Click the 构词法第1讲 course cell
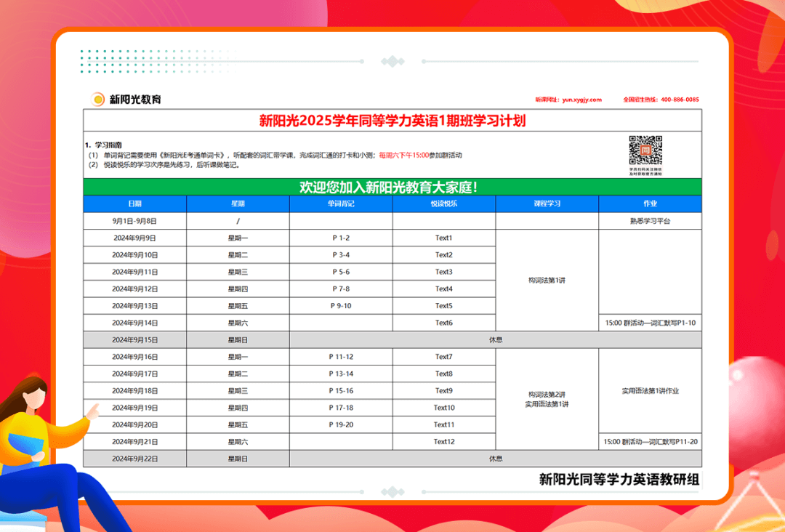The height and width of the screenshot is (532, 785). (x=547, y=281)
